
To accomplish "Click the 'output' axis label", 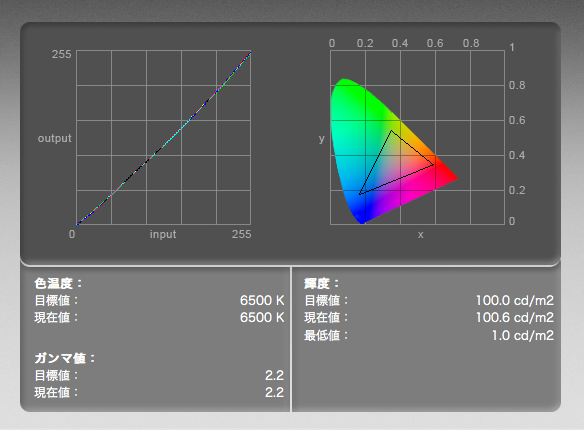I will 54,138.
